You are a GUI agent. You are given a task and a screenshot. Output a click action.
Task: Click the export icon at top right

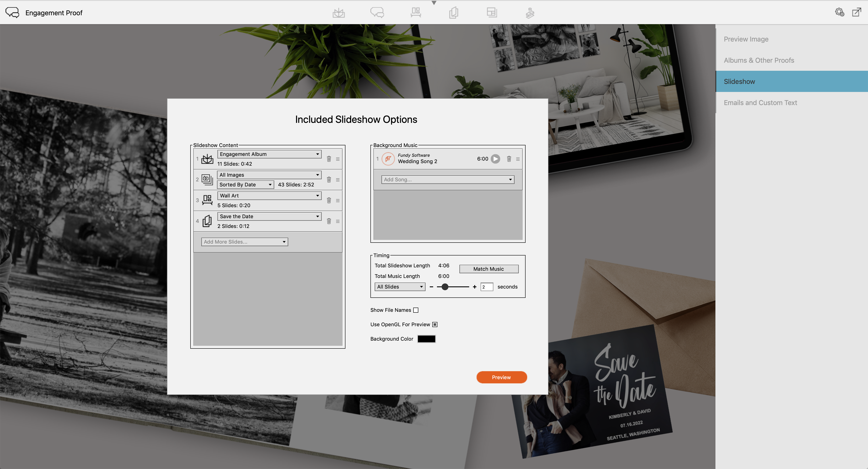tap(857, 12)
